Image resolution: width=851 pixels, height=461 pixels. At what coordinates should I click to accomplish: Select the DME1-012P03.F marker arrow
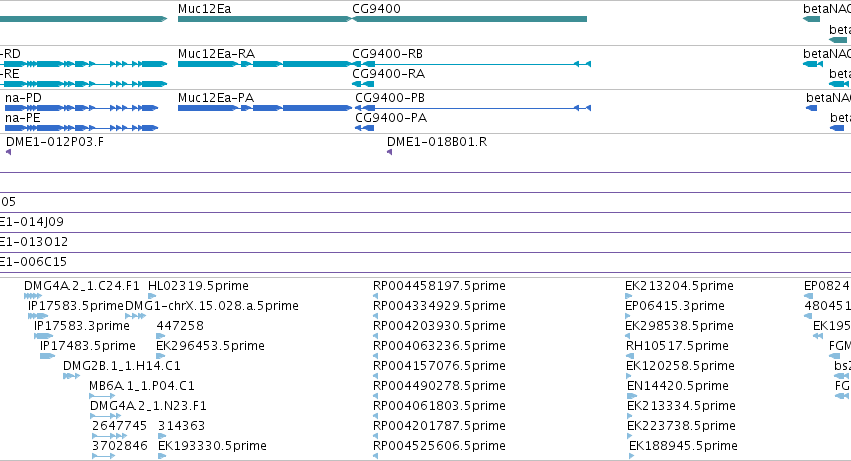(9, 152)
